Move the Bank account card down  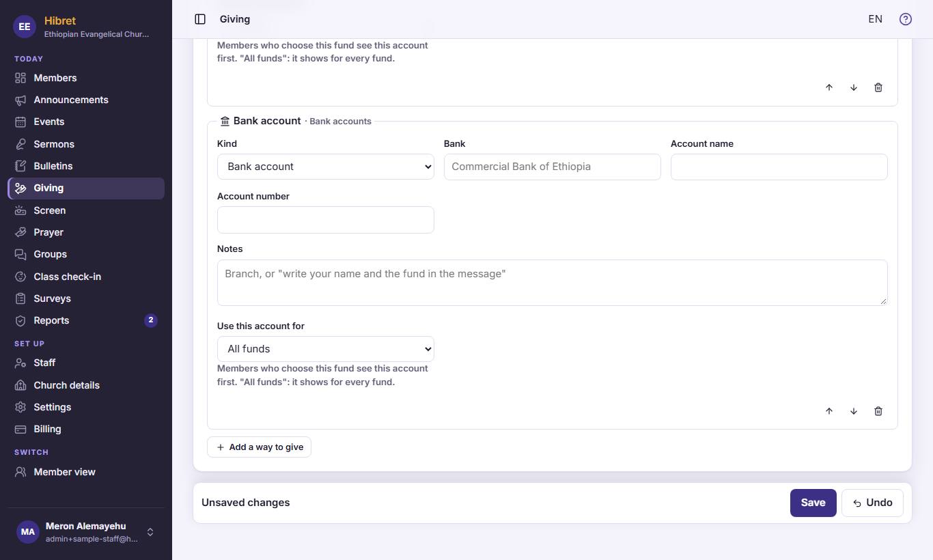pyautogui.click(x=854, y=411)
